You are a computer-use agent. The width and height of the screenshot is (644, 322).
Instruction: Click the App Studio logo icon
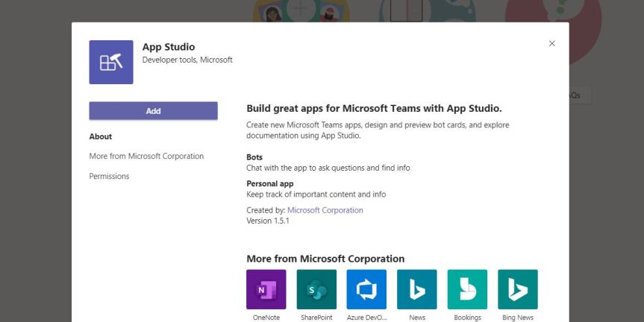[111, 63]
